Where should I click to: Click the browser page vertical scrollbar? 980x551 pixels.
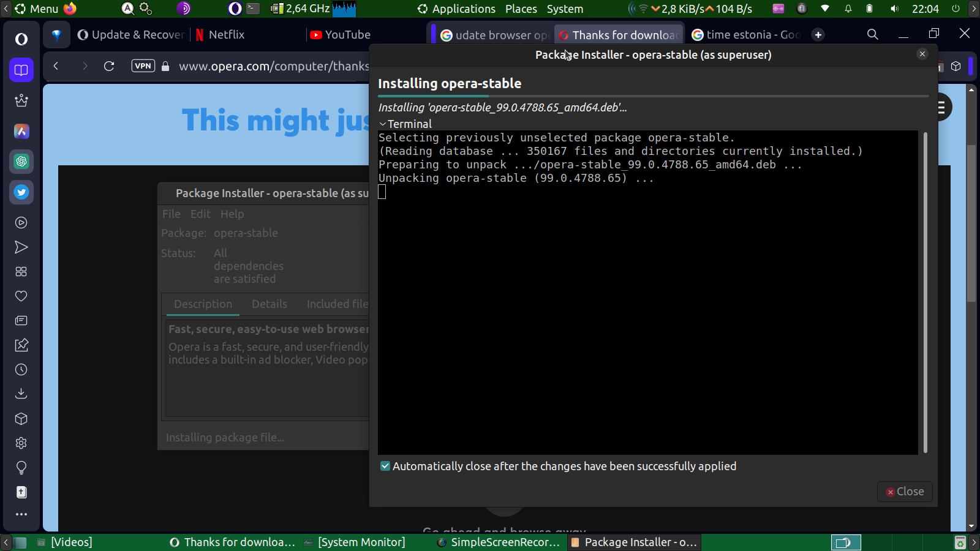point(971,223)
